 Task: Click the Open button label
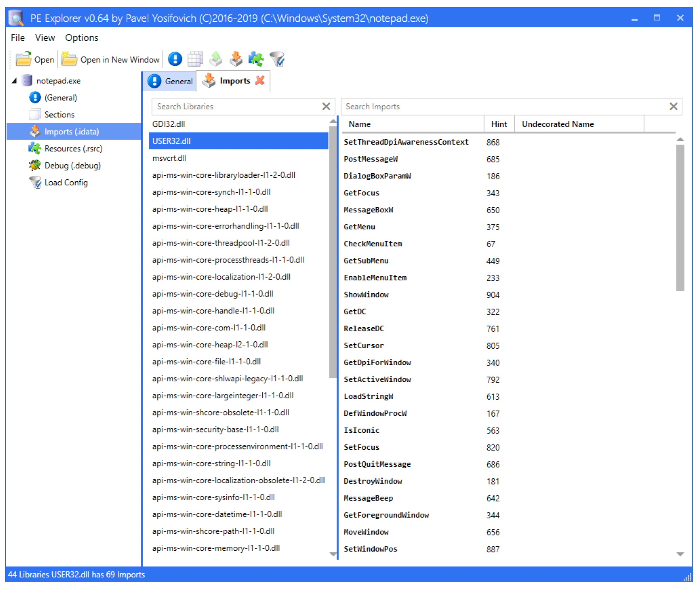pos(44,60)
